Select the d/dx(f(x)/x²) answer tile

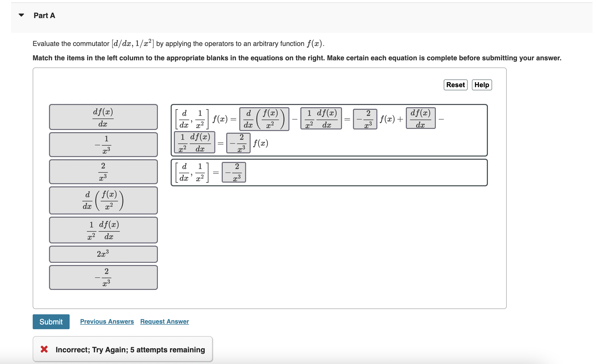pos(103,200)
